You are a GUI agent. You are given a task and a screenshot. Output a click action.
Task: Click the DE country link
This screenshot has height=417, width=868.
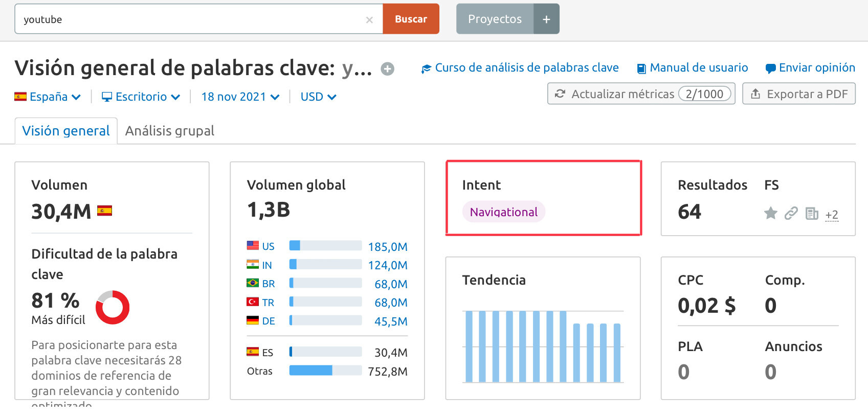point(269,321)
